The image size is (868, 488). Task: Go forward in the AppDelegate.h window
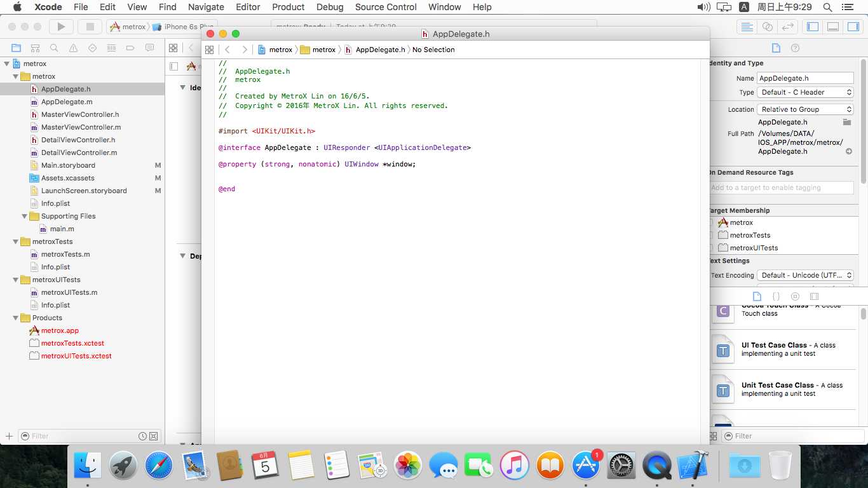click(x=245, y=50)
